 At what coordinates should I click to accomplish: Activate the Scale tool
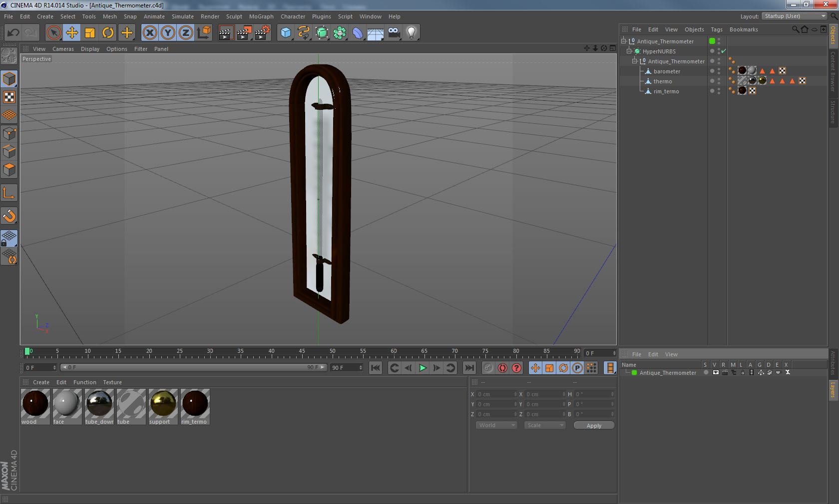pyautogui.click(x=90, y=33)
